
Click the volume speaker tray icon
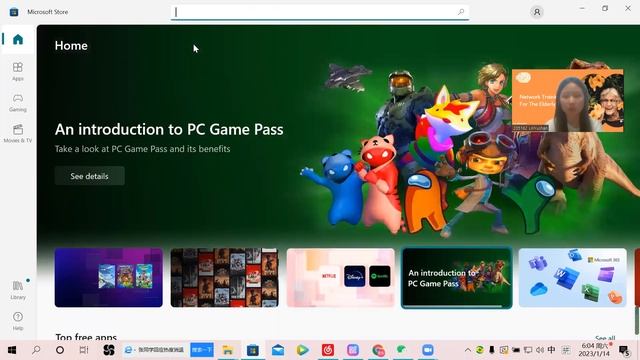click(x=540, y=350)
